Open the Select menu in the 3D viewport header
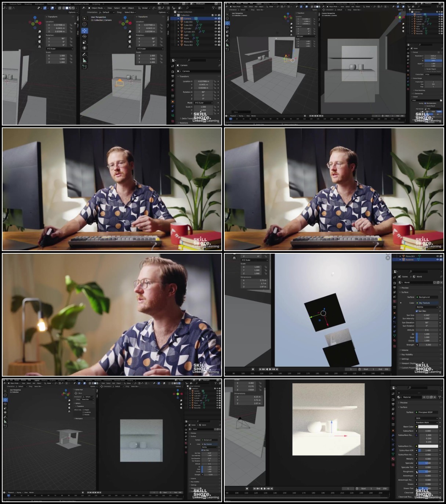This screenshot has height=504, width=446. point(117,8)
